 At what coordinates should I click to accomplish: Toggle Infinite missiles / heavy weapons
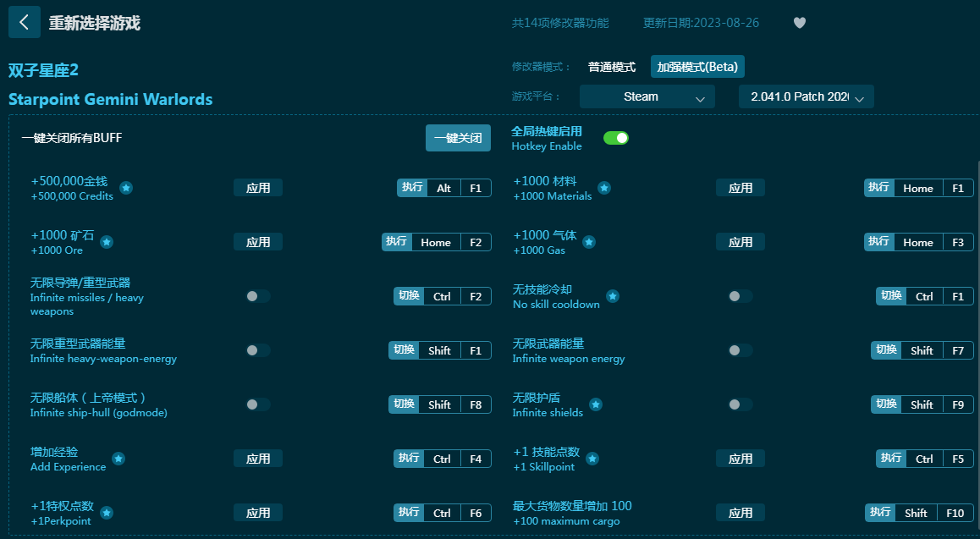click(x=257, y=296)
